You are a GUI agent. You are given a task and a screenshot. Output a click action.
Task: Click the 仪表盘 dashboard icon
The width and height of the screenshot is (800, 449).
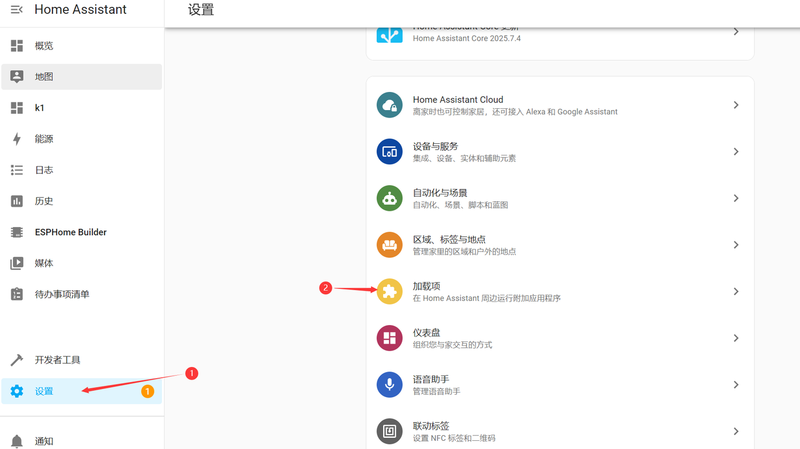tap(389, 338)
